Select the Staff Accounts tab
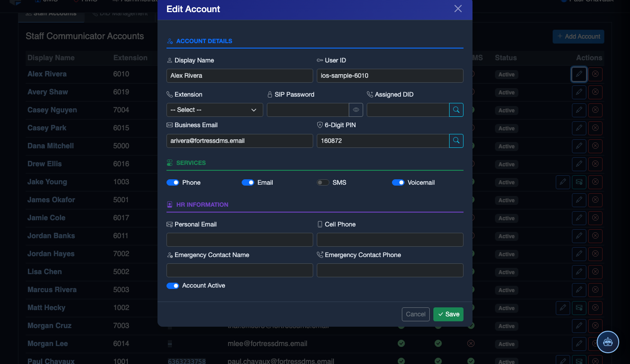Screen dimensions: 630x364 point(51,13)
